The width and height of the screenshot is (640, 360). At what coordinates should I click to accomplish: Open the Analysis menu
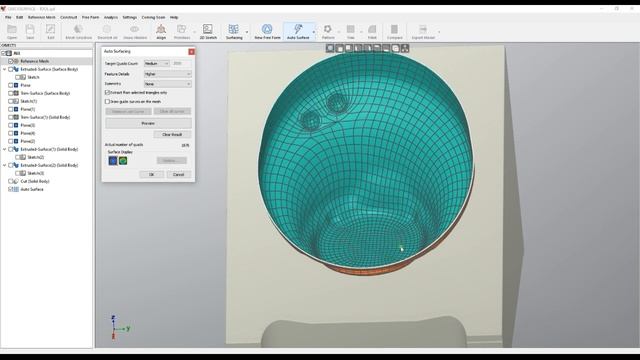pos(111,18)
